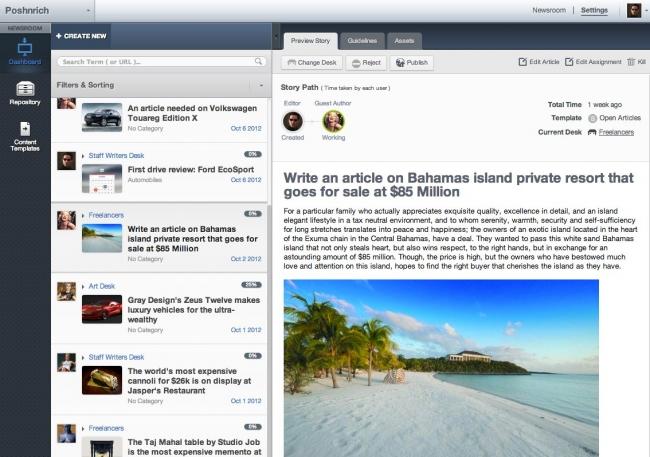
Task: Click the 'Automobiles' category label
Action: [x=145, y=180]
